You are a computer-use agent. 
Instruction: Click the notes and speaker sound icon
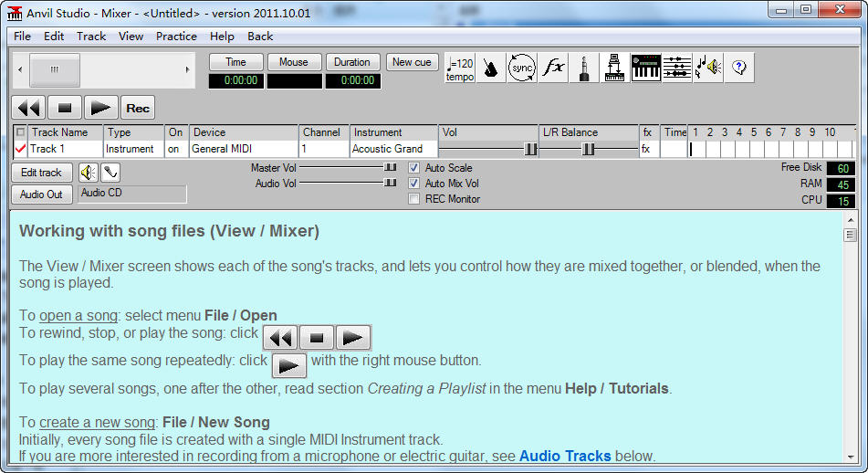coord(708,68)
